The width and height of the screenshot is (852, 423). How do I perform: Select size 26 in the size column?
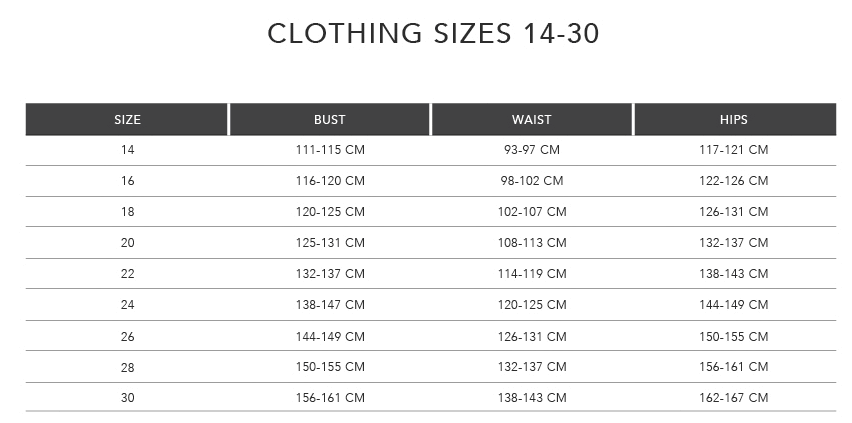coord(127,336)
